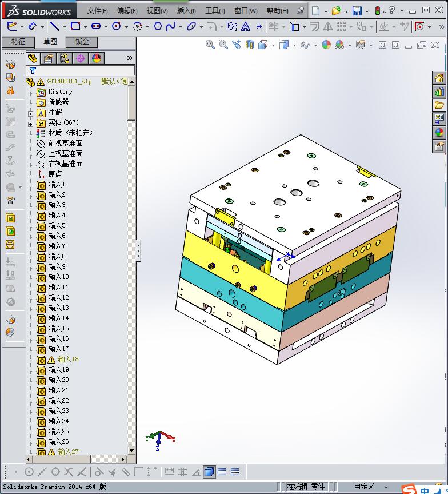The height and width of the screenshot is (494, 448).
Task: Open the PropertyManager tab icon
Action: click(x=49, y=58)
